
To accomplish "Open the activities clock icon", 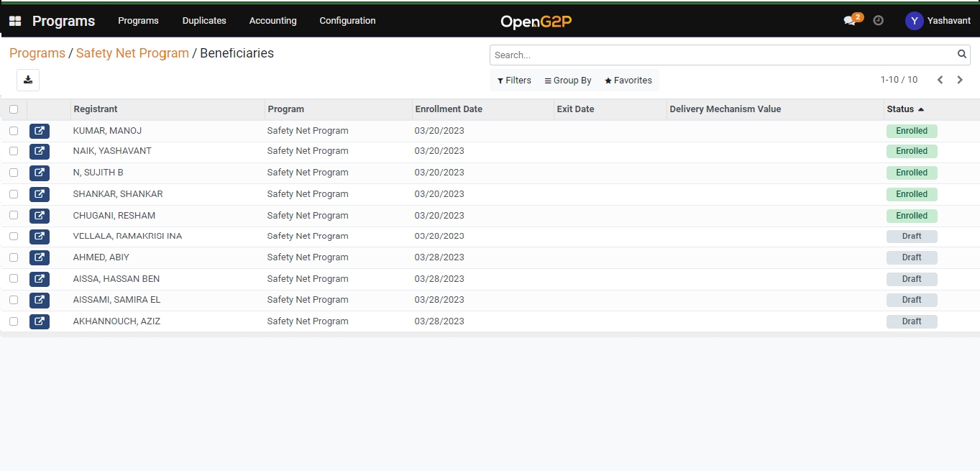I will coord(878,21).
